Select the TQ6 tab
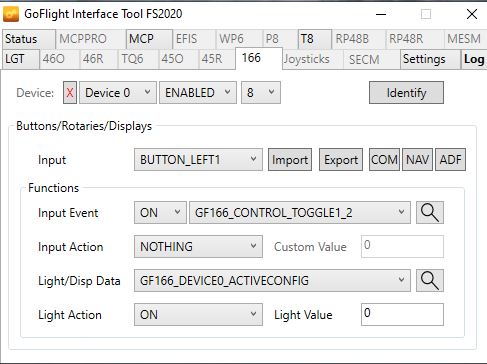Viewport: 487px width, 364px height. (138, 59)
